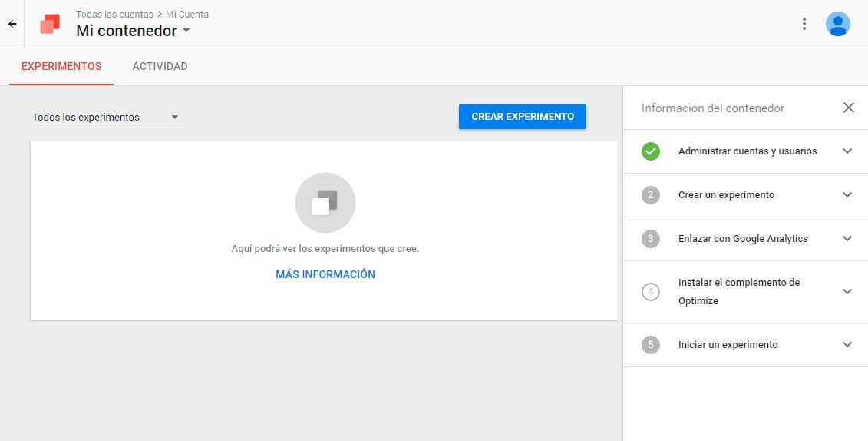The image size is (868, 441).
Task: Click Enlazar con Google Analytics label
Action: pos(743,239)
